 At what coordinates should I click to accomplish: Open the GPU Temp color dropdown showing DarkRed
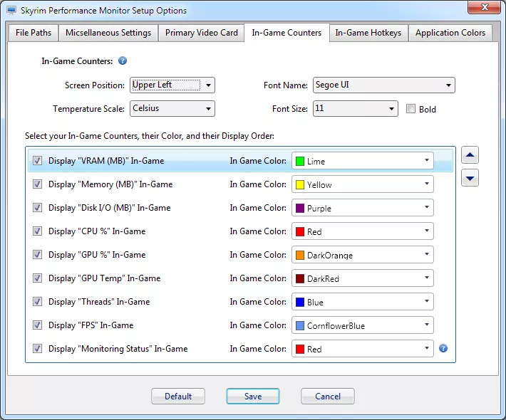pos(363,278)
